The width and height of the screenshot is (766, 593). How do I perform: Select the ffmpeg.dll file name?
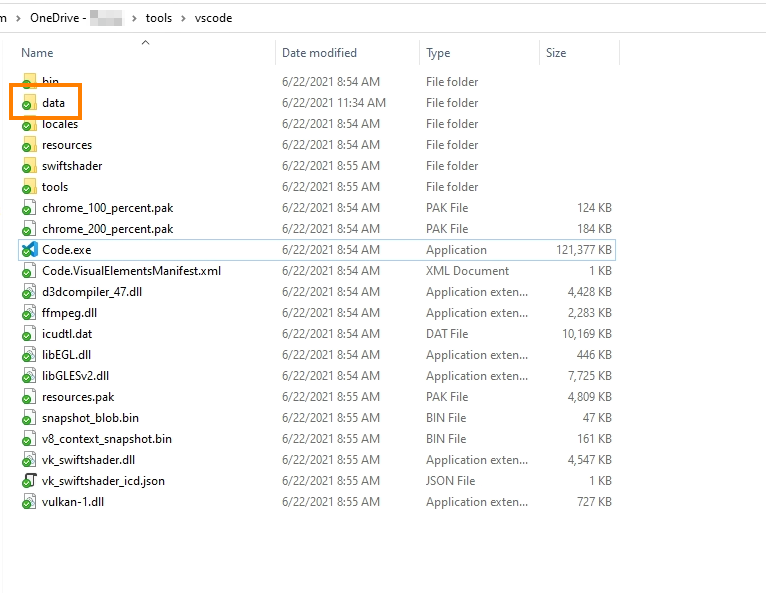tap(69, 313)
